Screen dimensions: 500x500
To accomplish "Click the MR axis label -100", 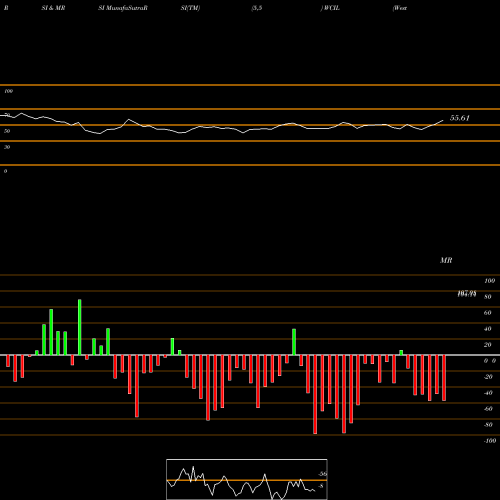I will (x=490, y=441).
